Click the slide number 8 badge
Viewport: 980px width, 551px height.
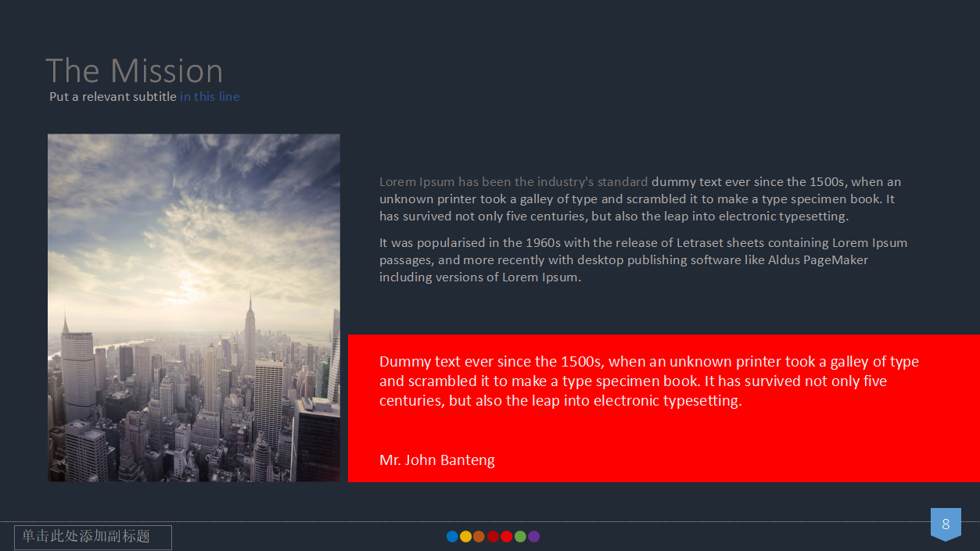coord(946,524)
